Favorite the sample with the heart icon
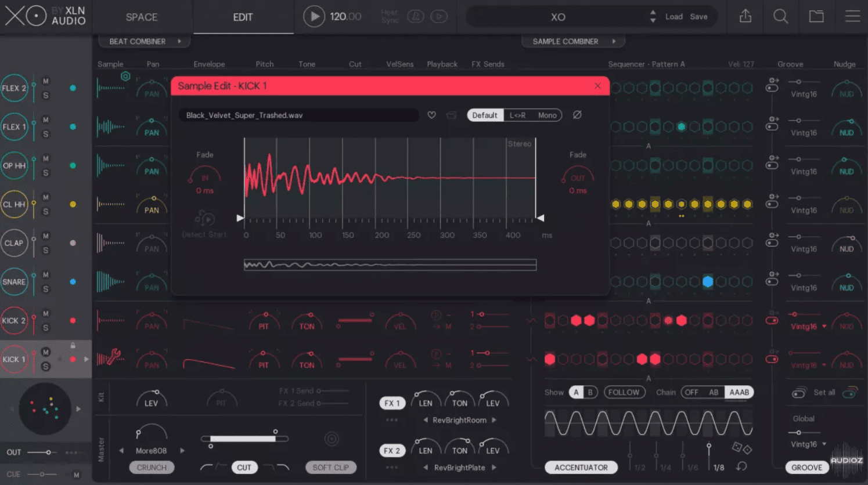Viewport: 868px width, 485px height. (x=431, y=115)
